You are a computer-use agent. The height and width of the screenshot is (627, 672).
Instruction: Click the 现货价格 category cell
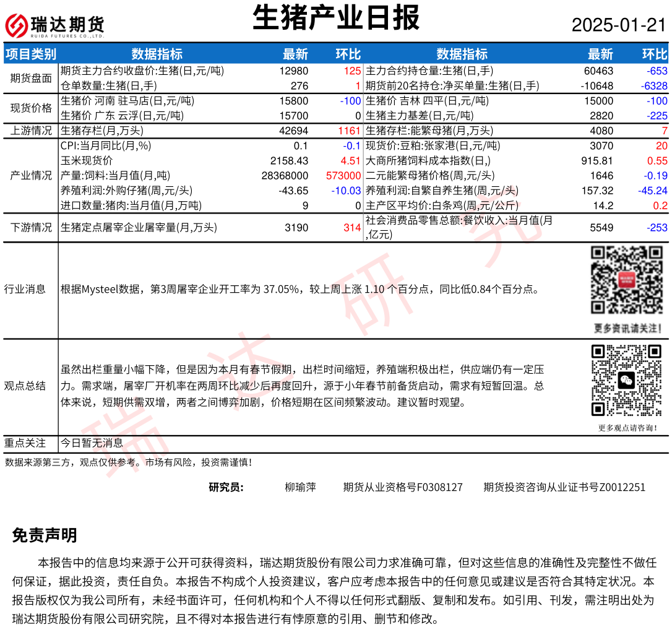31,108
